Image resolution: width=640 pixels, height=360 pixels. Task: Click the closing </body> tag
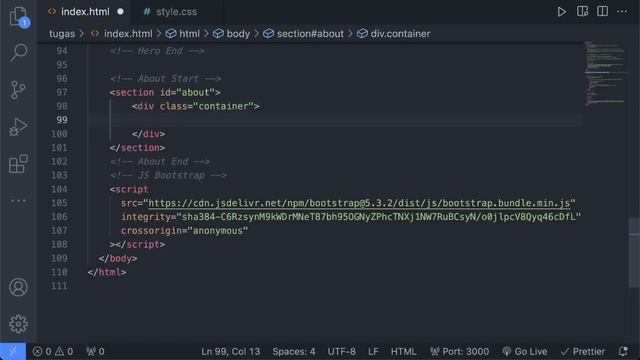click(118, 258)
